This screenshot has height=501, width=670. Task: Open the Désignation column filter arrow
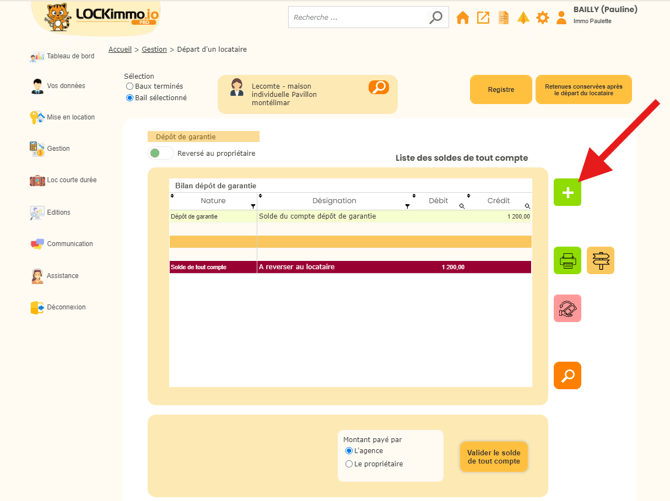(x=407, y=206)
